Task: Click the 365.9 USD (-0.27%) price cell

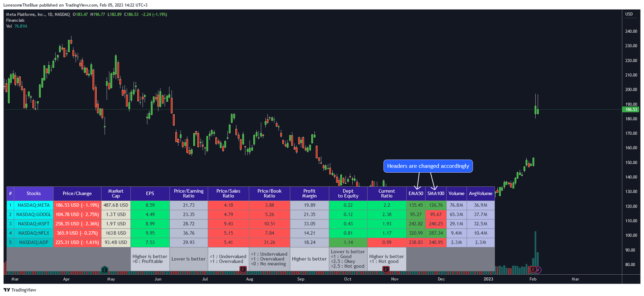Action: click(x=77, y=233)
